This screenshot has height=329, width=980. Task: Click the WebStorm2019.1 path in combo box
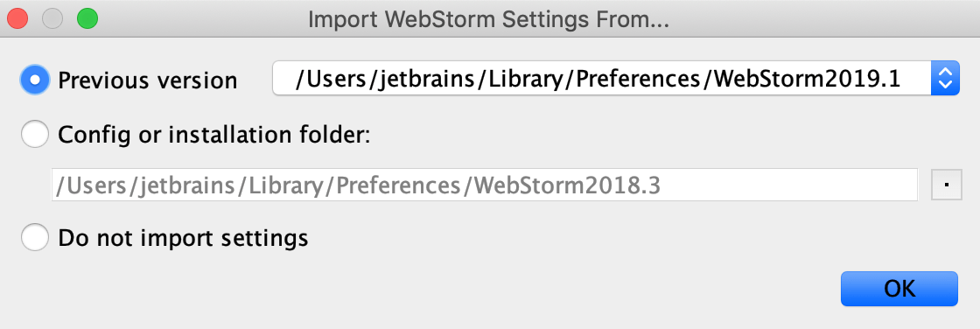click(x=598, y=79)
